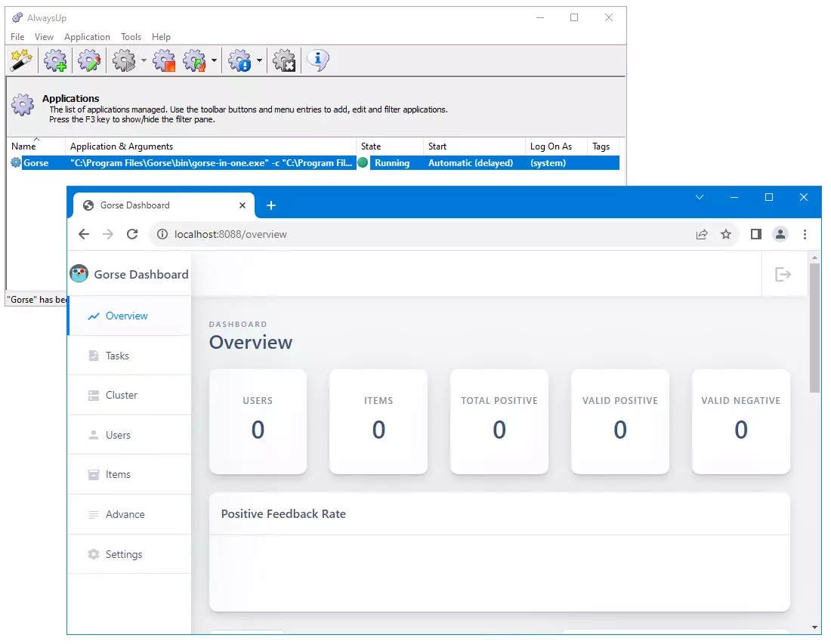The image size is (831, 644).
Task: Open a new browser tab with plus
Action: coord(270,205)
